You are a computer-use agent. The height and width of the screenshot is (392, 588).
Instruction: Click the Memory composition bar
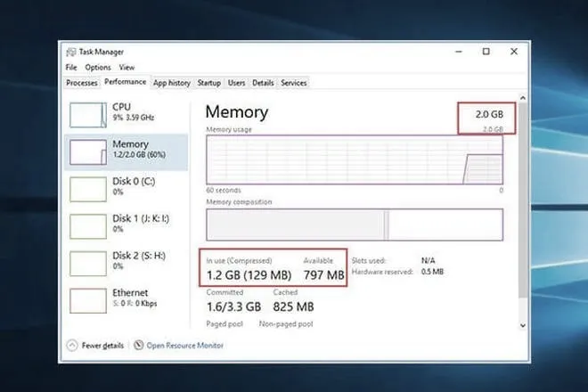pos(355,225)
